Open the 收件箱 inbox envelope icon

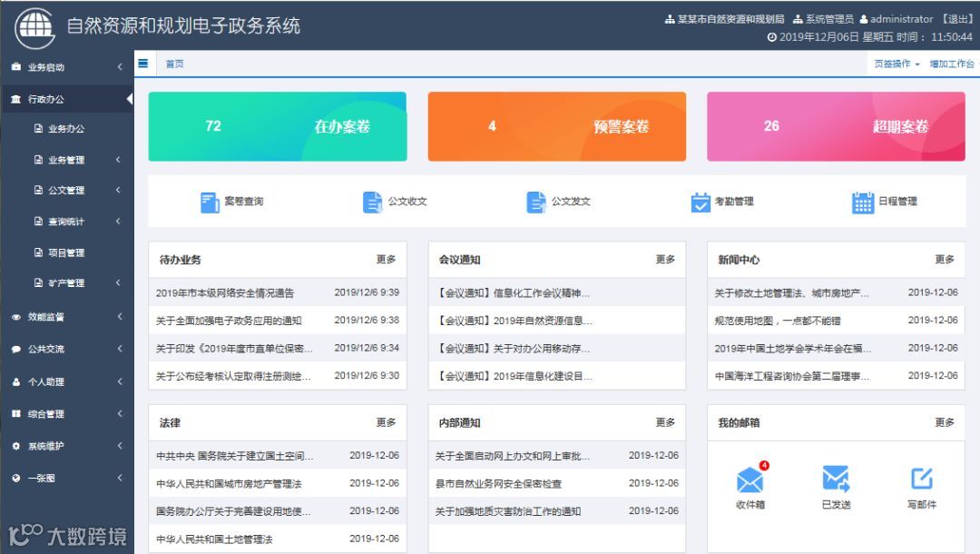[750, 480]
